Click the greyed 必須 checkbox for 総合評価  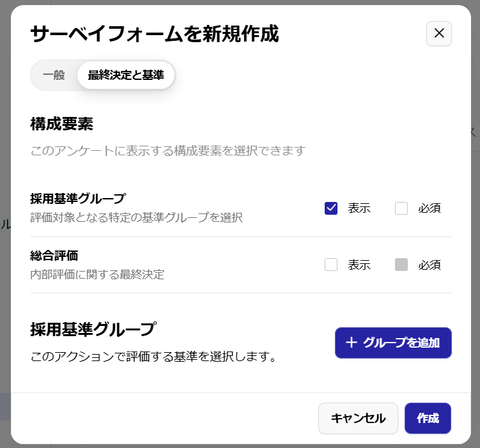coord(401,265)
